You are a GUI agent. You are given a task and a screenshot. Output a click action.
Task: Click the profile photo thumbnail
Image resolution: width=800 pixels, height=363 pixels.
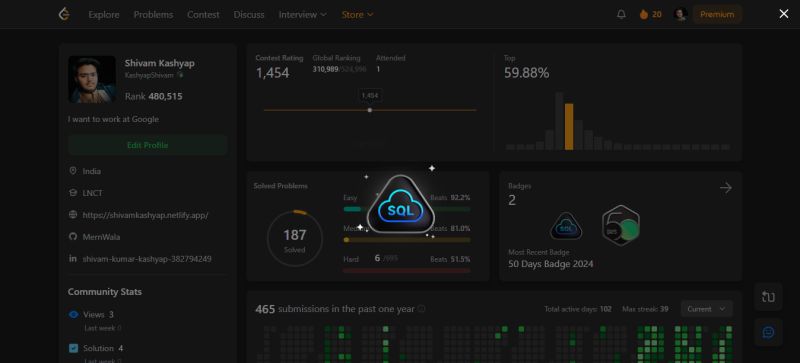(92, 80)
